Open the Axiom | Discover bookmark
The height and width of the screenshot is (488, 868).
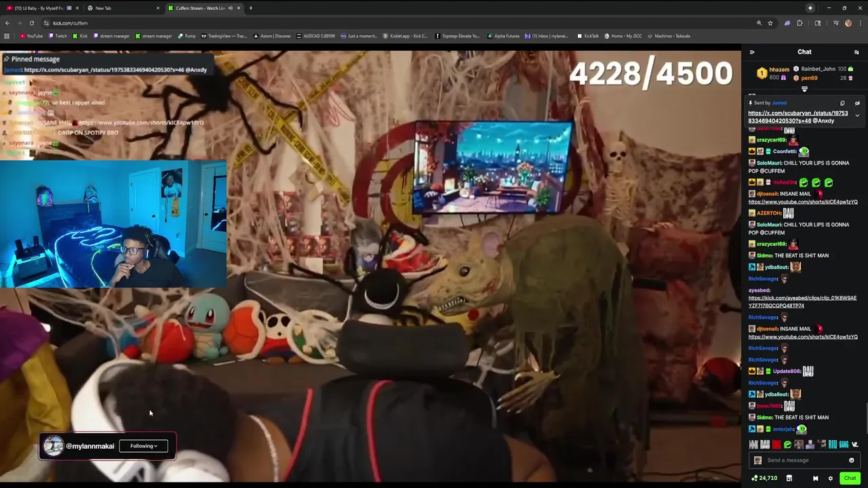coord(272,36)
